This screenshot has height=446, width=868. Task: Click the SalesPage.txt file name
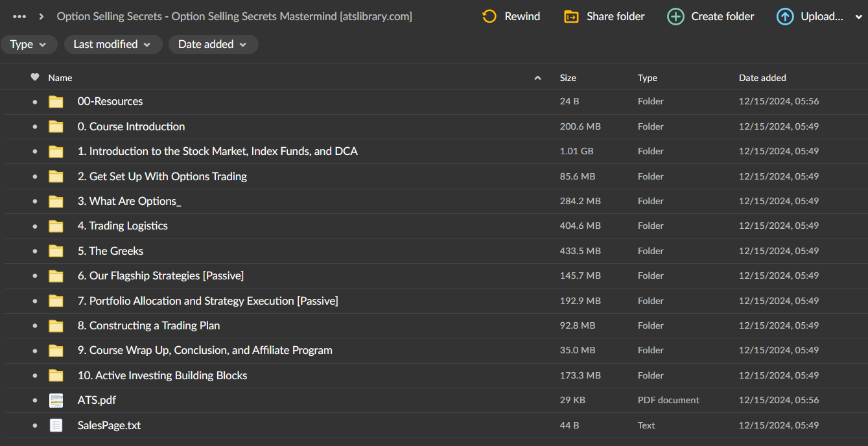point(109,425)
